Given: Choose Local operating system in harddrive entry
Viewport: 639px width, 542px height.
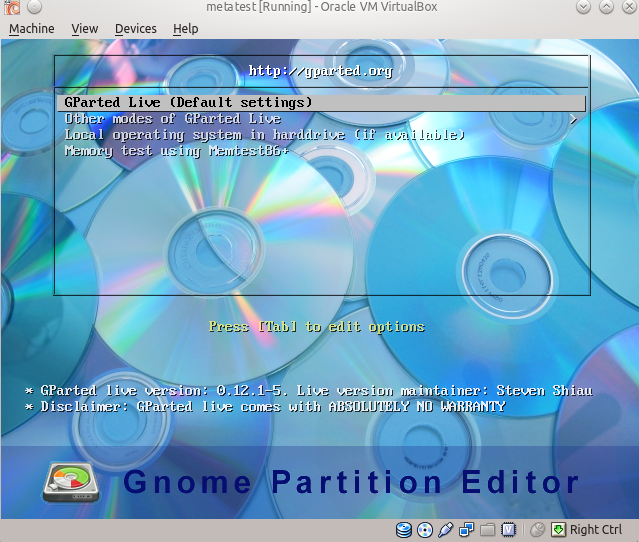Looking at the screenshot, I should click(264, 135).
